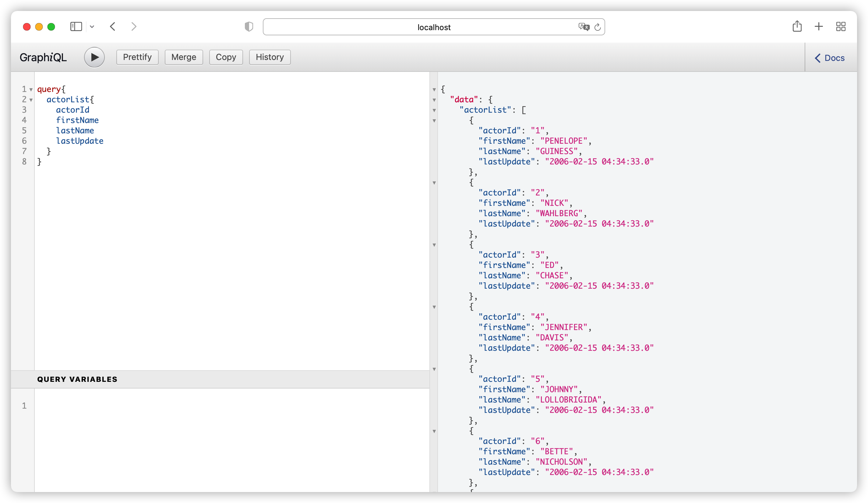
Task: Open the Docs explorer panel
Action: (x=829, y=58)
